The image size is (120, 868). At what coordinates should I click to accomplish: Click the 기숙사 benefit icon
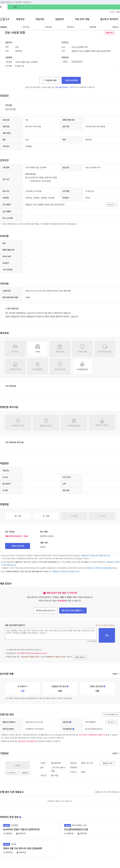(37, 349)
